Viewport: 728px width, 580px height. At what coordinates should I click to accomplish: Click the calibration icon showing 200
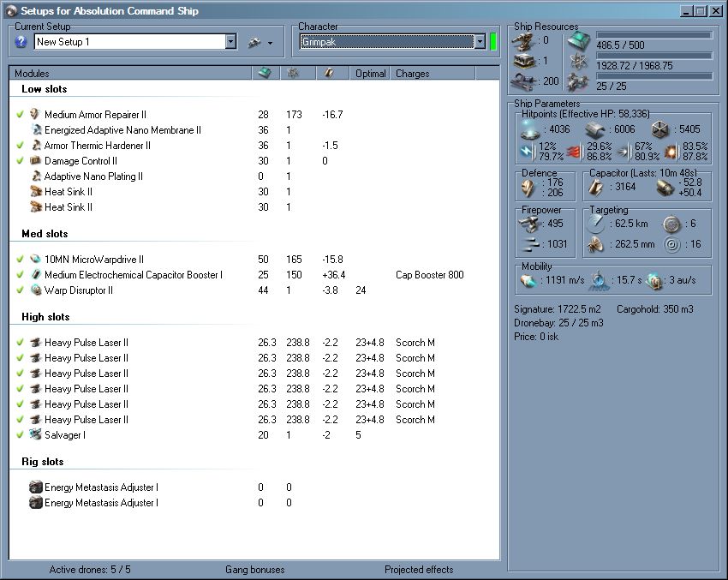pos(524,81)
